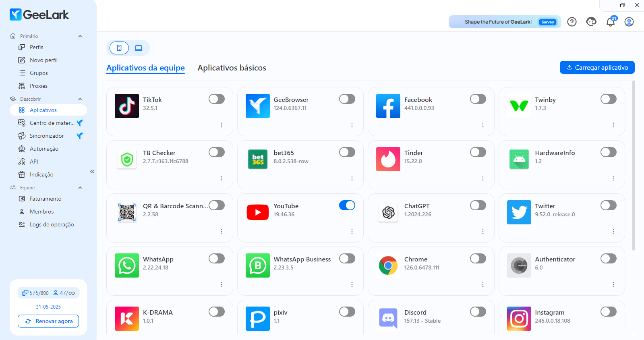The width and height of the screenshot is (644, 340).
Task: Click the YouTube app icon
Action: pyautogui.click(x=258, y=212)
